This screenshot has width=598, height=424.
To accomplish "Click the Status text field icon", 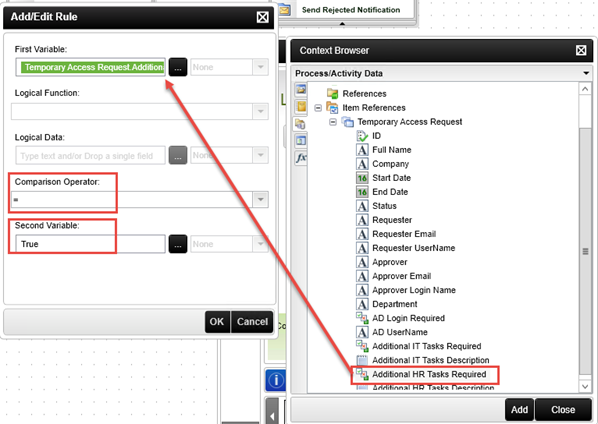I will click(362, 206).
